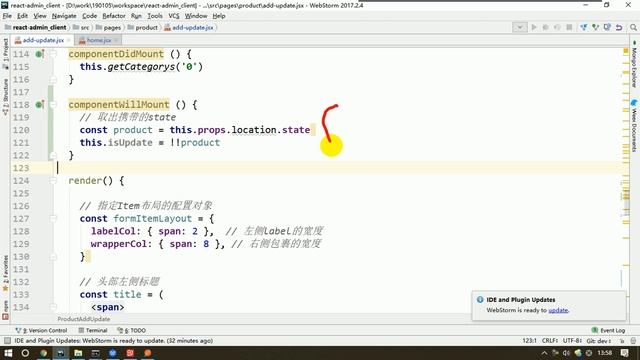Screen dimensions: 640x360
Task: Close the add-update.jsx tab
Action: pyautogui.click(x=69, y=40)
